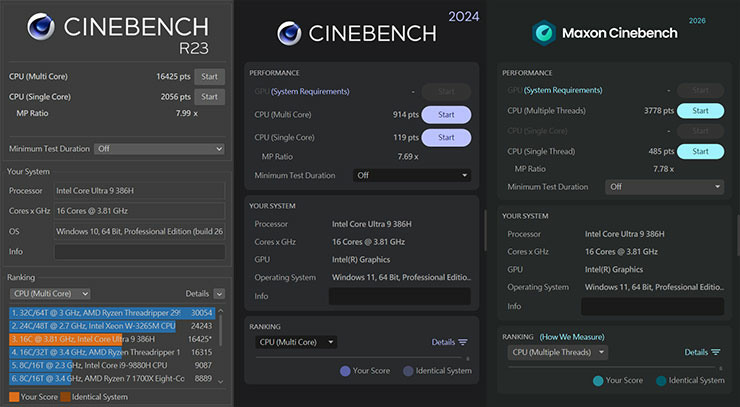Open Minimum Test Duration dropdown in Cinebench 2026

(664, 187)
